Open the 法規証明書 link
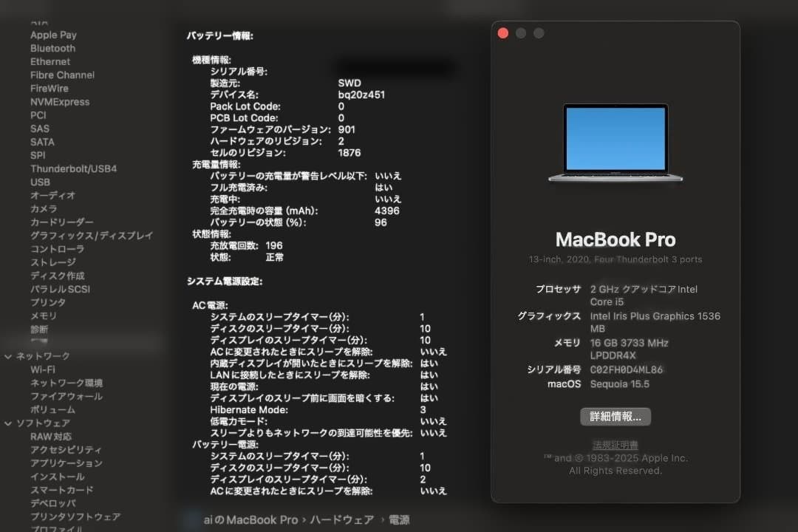Screen dimensions: 798x532 click(x=615, y=444)
